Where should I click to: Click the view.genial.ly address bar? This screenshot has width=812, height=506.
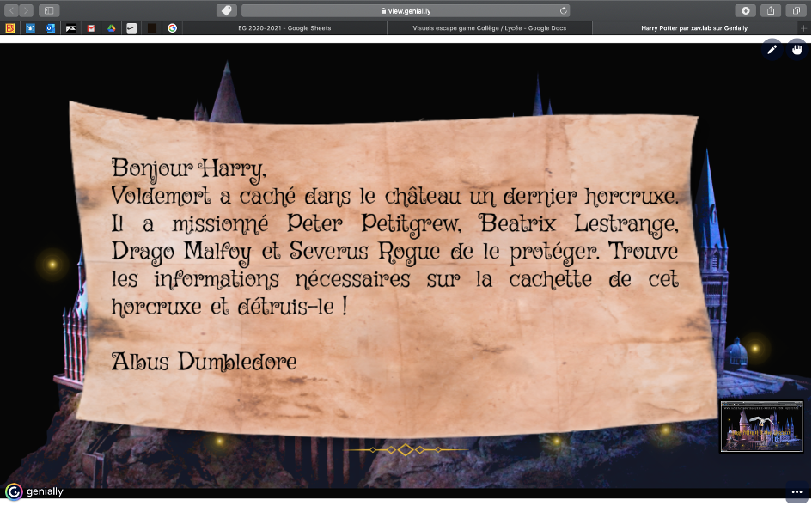click(x=406, y=10)
